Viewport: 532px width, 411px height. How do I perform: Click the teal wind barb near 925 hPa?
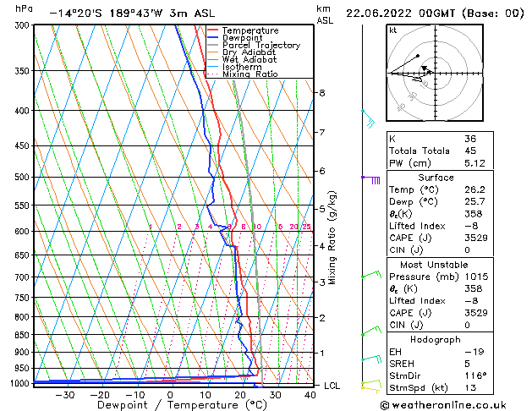click(371, 359)
